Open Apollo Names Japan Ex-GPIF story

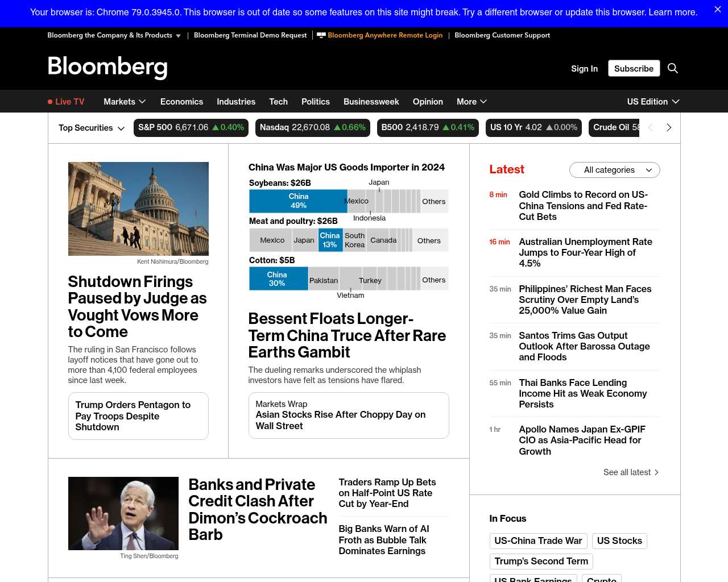582,440
